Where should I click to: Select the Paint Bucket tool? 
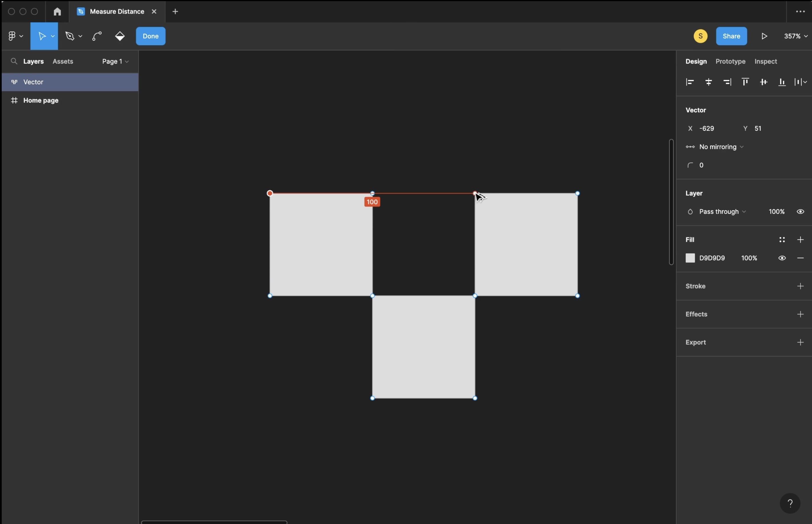(119, 36)
